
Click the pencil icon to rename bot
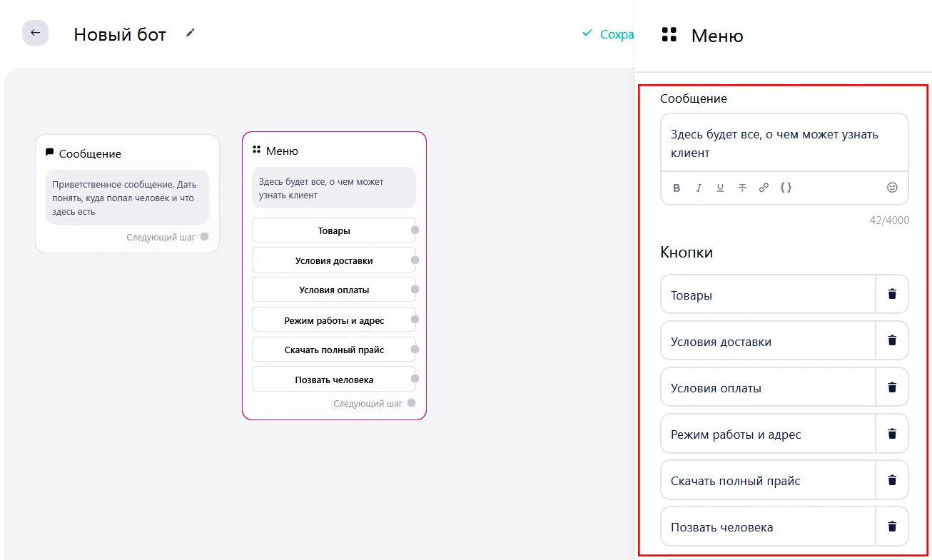(190, 33)
